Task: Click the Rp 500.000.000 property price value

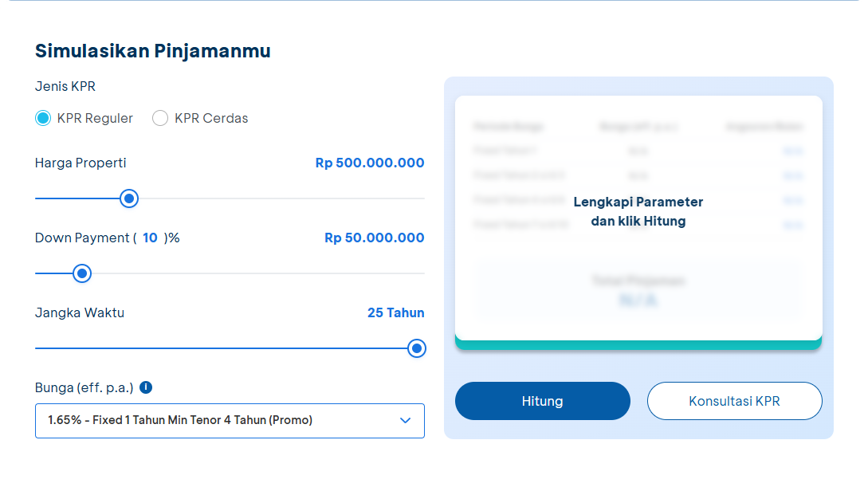Action: (x=370, y=163)
